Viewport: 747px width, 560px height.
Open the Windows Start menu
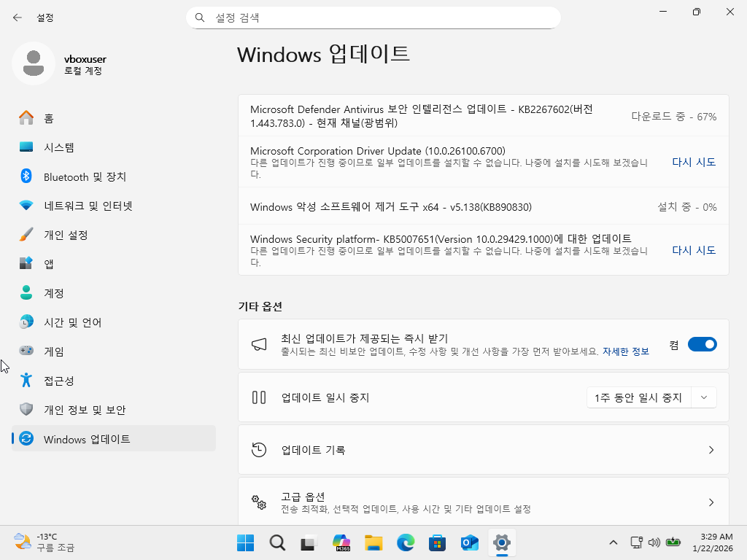[x=245, y=542]
